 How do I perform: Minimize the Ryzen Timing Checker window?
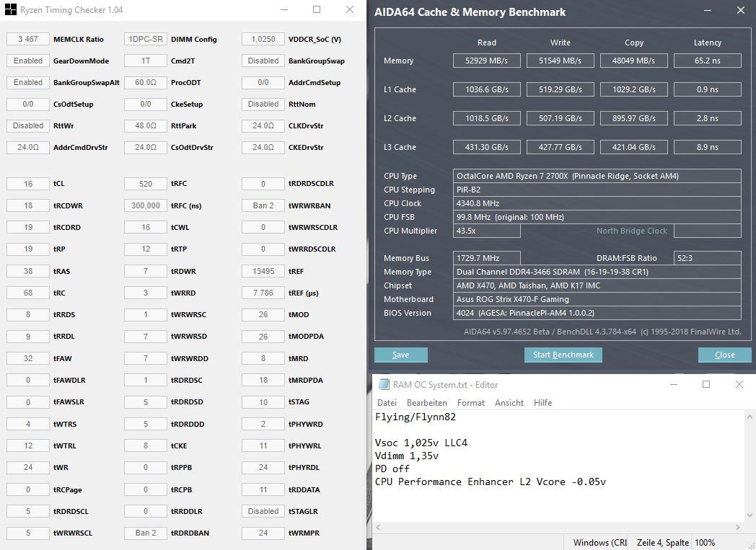tap(284, 9)
